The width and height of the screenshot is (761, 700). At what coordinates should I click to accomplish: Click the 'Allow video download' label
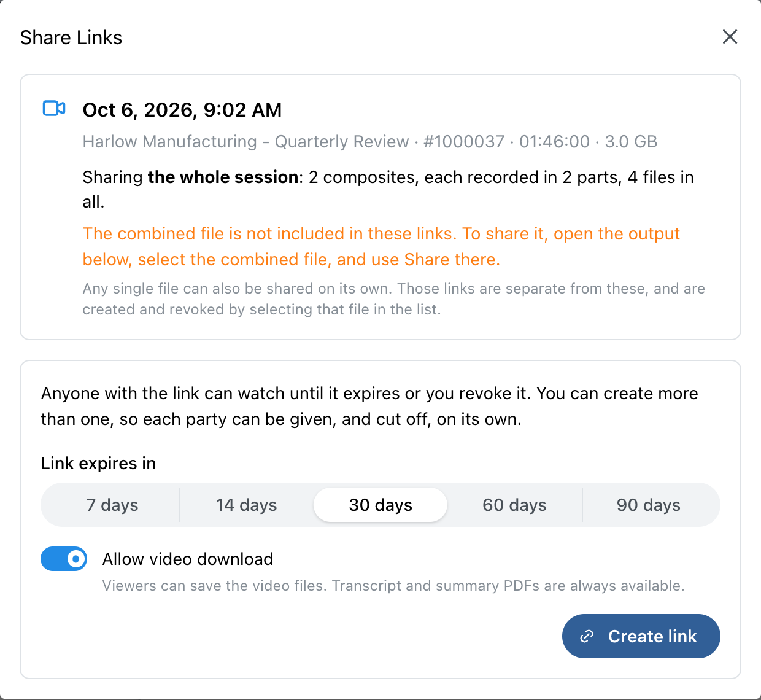[x=188, y=559]
